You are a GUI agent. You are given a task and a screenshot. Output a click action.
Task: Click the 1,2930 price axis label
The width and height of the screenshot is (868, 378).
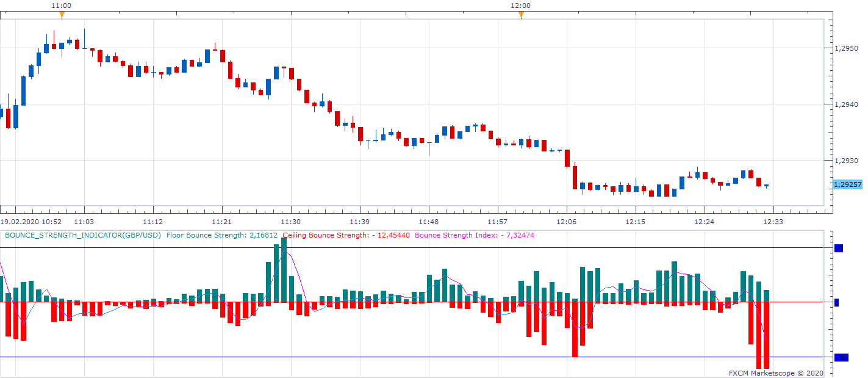pyautogui.click(x=847, y=161)
